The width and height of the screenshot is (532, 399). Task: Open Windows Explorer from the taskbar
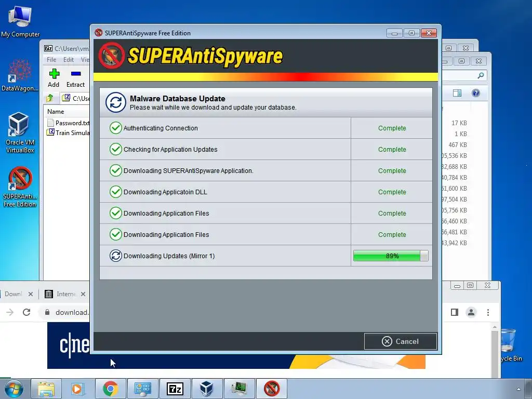point(46,389)
